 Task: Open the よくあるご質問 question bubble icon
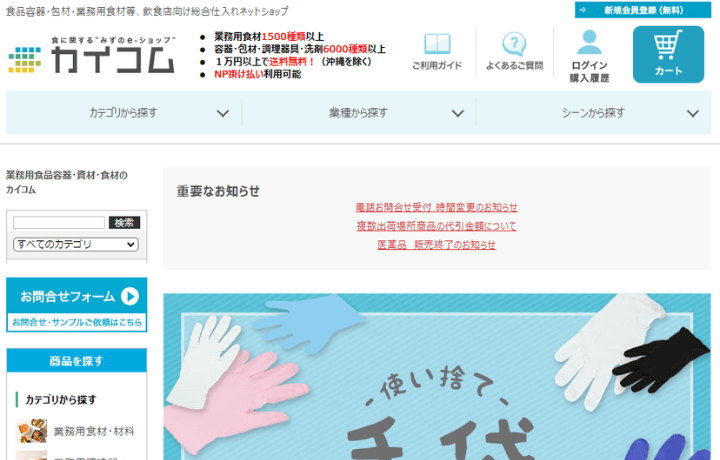[x=514, y=44]
